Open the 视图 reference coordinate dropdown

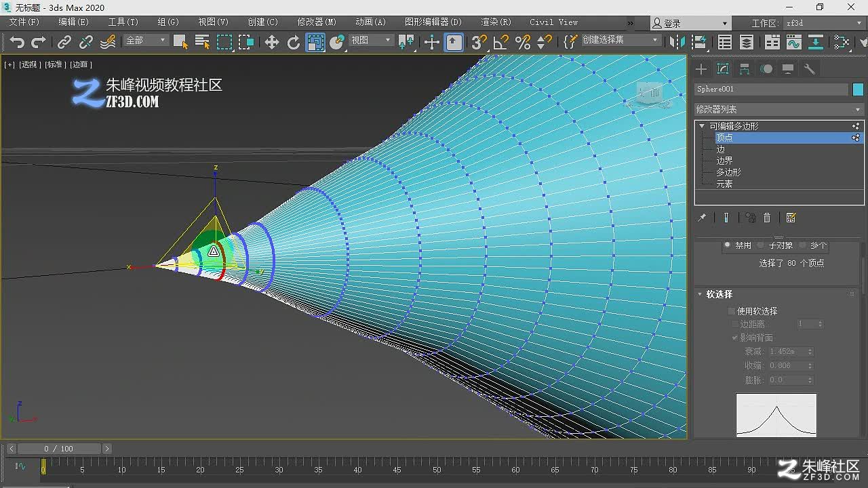click(371, 41)
